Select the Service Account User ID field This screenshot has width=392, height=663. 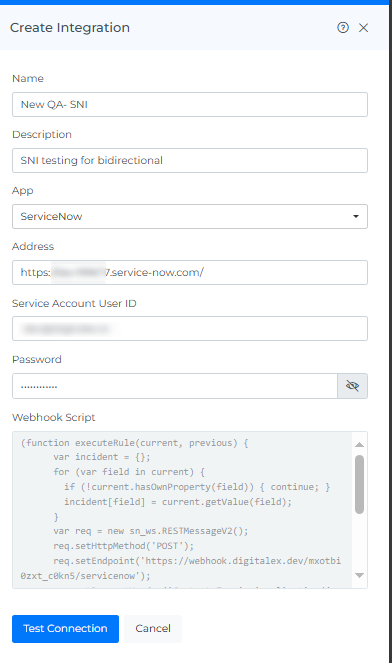coord(189,329)
